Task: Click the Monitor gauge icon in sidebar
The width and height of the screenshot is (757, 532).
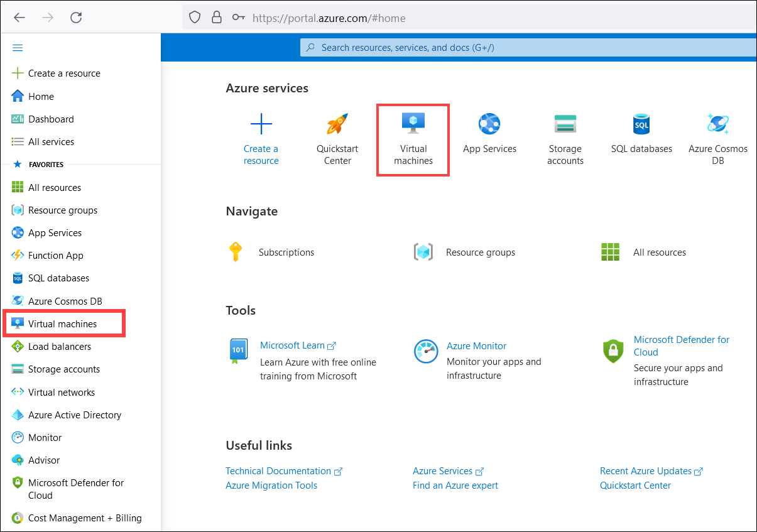Action: (x=18, y=438)
